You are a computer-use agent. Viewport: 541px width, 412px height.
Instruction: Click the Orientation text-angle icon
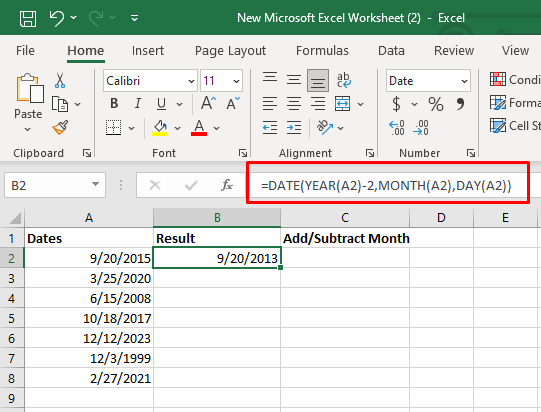point(325,128)
